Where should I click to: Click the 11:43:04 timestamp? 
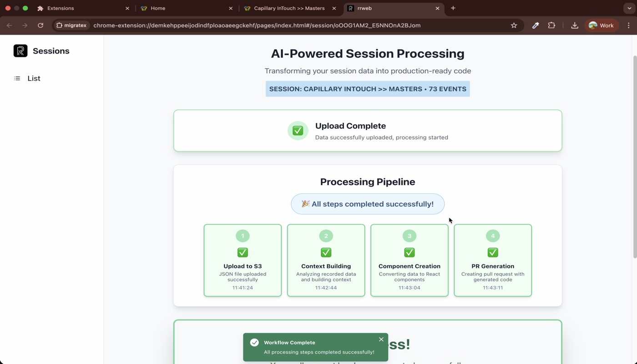[409, 288]
